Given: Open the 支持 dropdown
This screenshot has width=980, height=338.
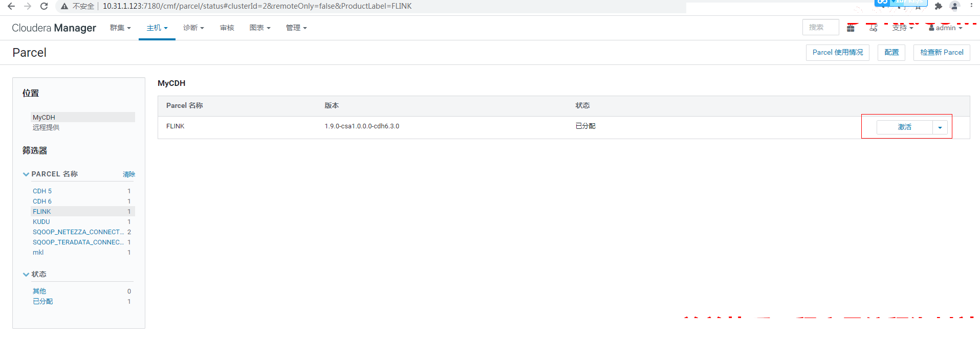Looking at the screenshot, I should pos(903,28).
